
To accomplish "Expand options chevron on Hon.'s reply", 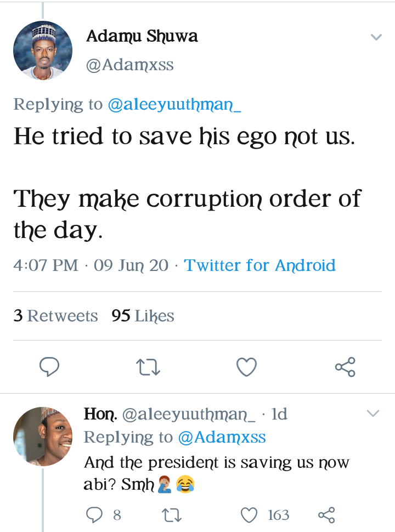I will coord(373,414).
